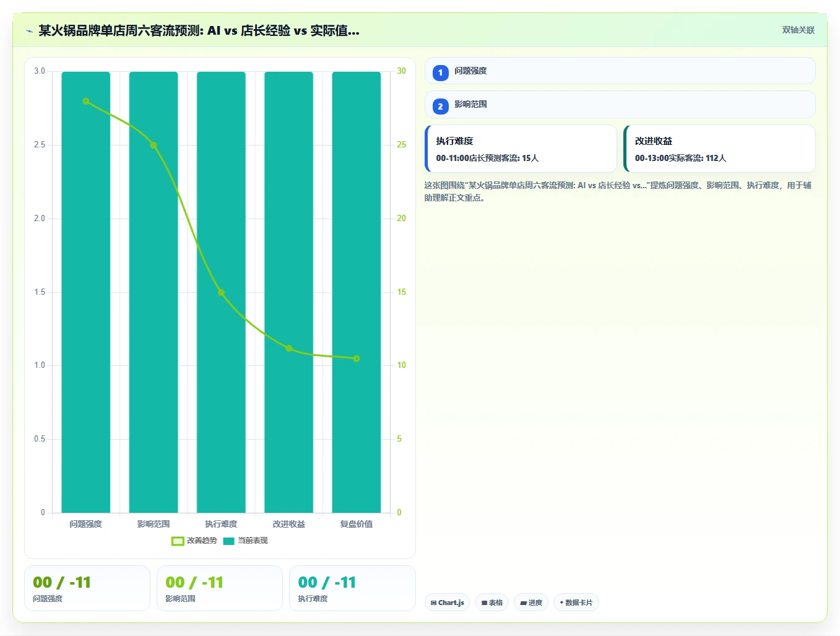This screenshot has height=636, width=840.
Task: Click the 影响范围 stat card below the chart
Action: coord(220,588)
